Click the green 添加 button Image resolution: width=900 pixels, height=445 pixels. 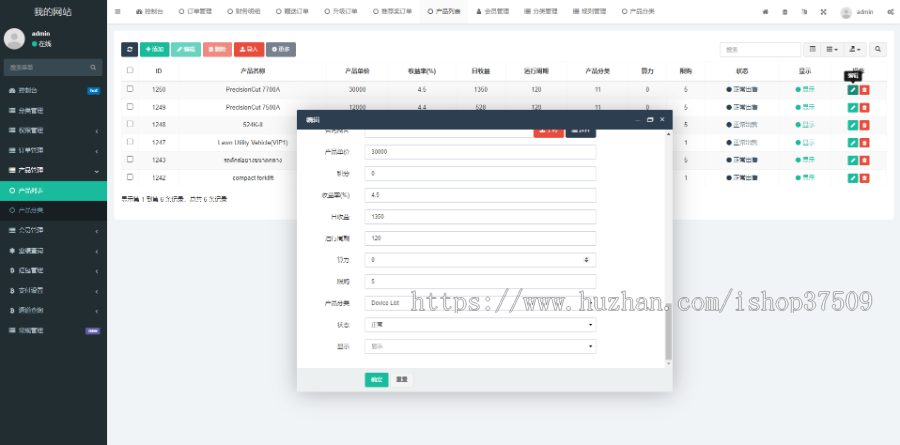click(x=154, y=49)
